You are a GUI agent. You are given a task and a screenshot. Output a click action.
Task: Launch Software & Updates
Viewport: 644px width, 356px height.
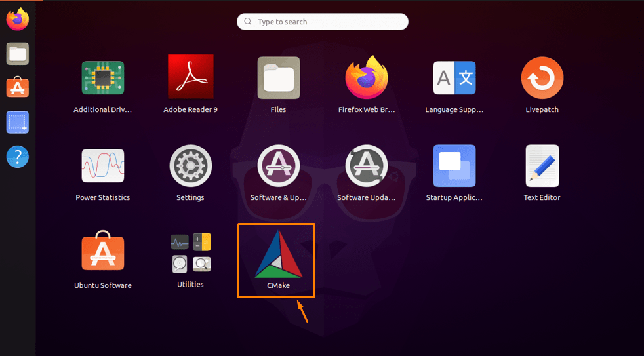pos(279,166)
